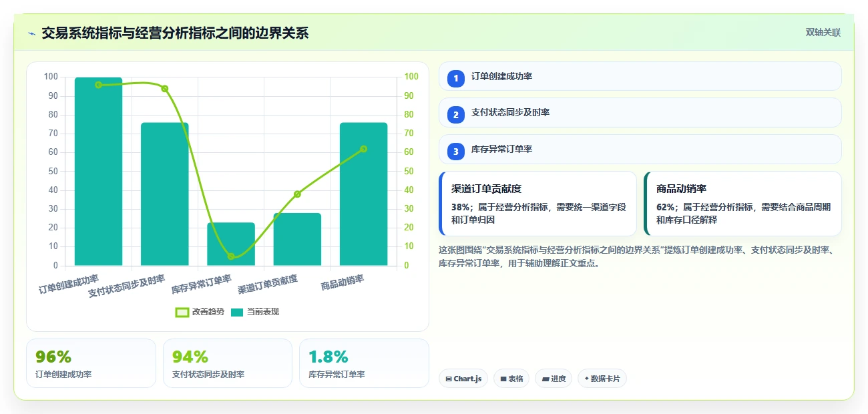Click the 当前表现 legend swatch

[x=237, y=312]
